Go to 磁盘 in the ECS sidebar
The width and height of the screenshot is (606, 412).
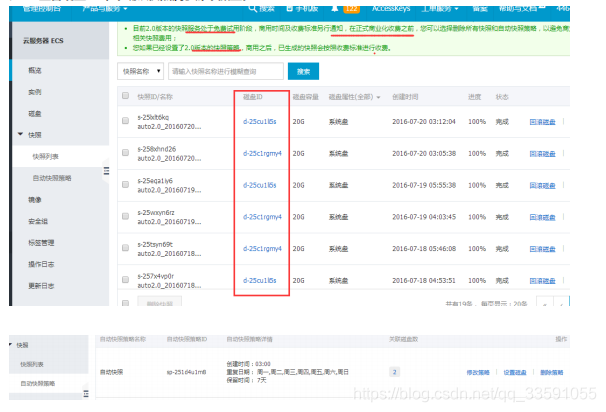click(x=35, y=114)
